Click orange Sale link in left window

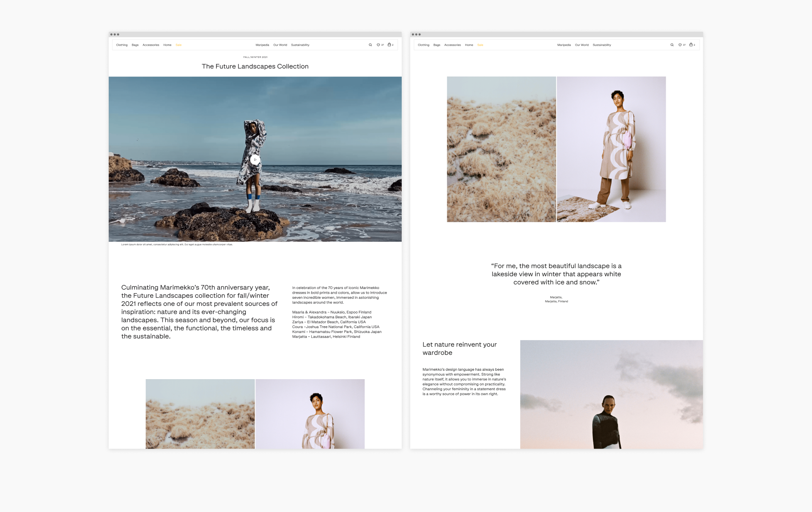(x=178, y=45)
